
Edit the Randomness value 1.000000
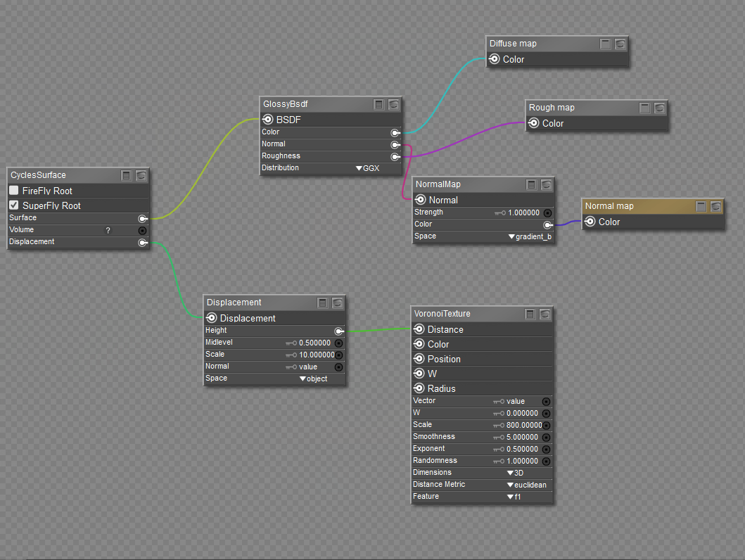pyautogui.click(x=522, y=461)
